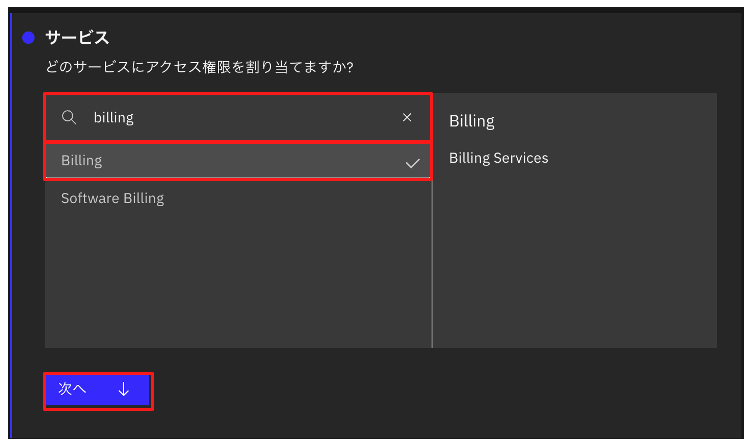Click the 次へ label text
The width and height of the screenshot is (752, 445).
72,390
